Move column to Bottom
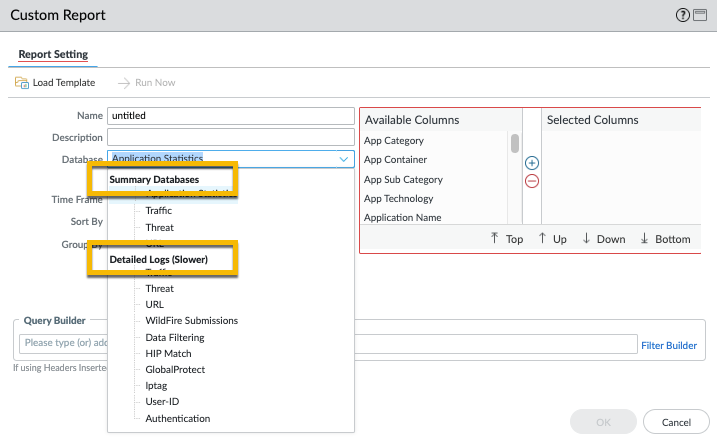 (665, 239)
